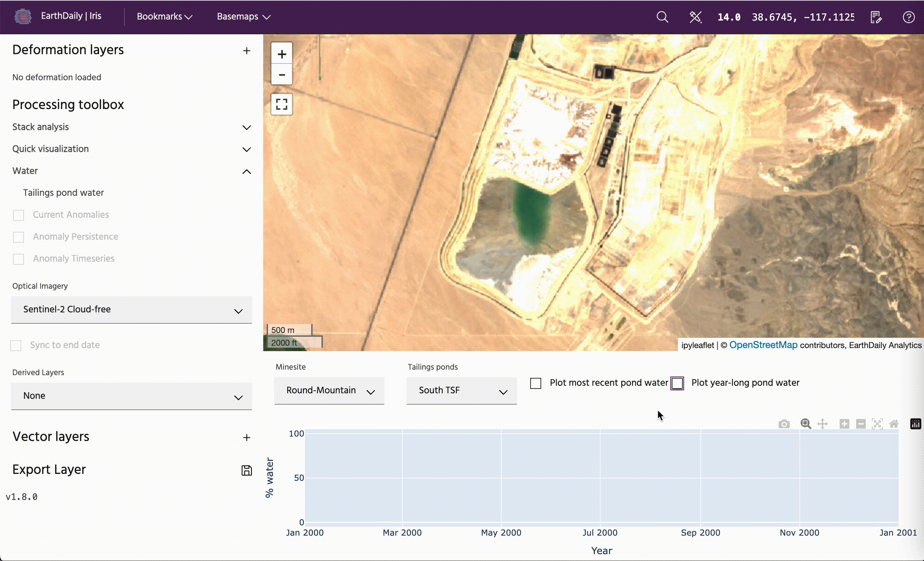Open the notes edit icon in header

[x=876, y=17]
